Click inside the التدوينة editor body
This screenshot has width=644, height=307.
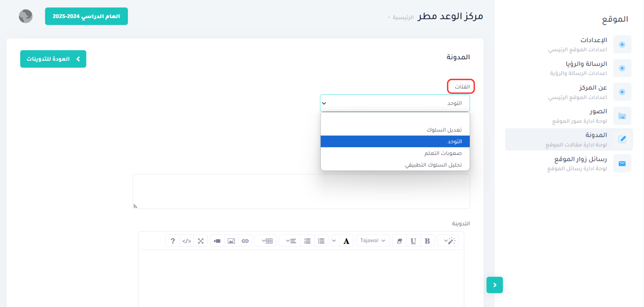tap(301, 278)
